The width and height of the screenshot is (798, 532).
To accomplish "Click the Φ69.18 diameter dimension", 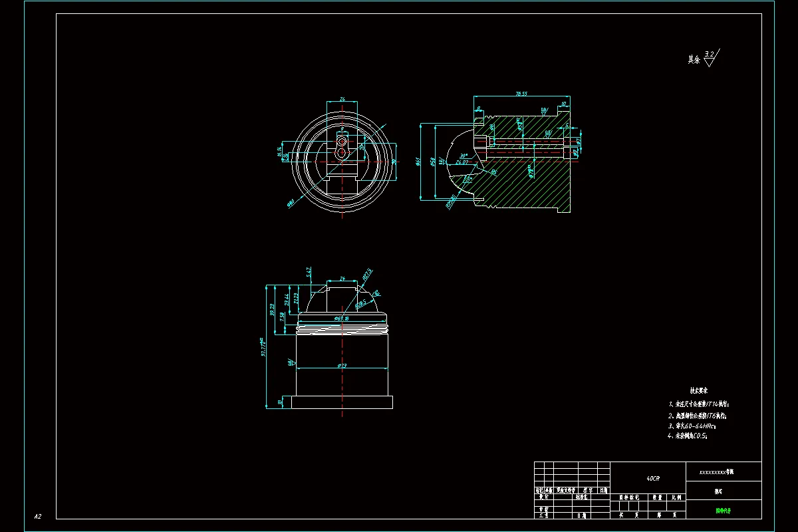I will (342, 319).
